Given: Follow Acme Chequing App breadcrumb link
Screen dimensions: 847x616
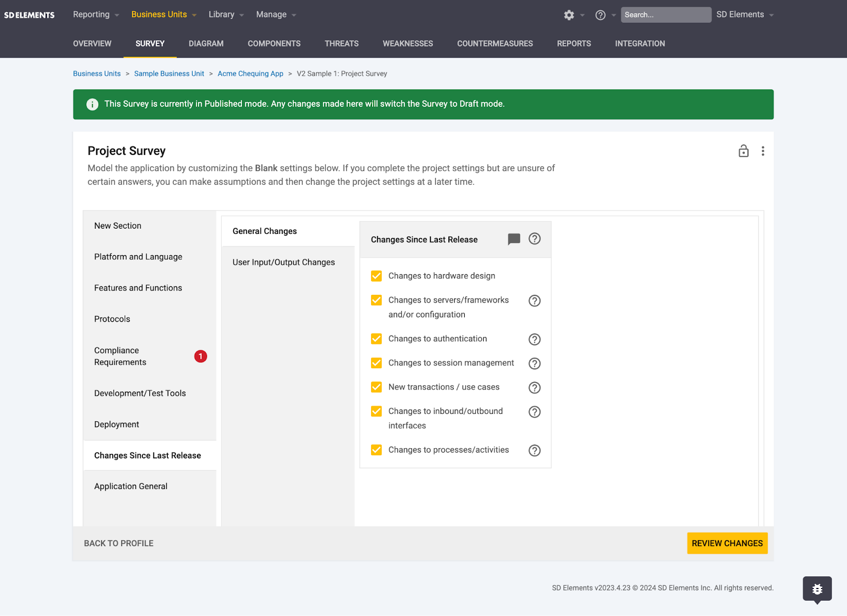Looking at the screenshot, I should [250, 74].
